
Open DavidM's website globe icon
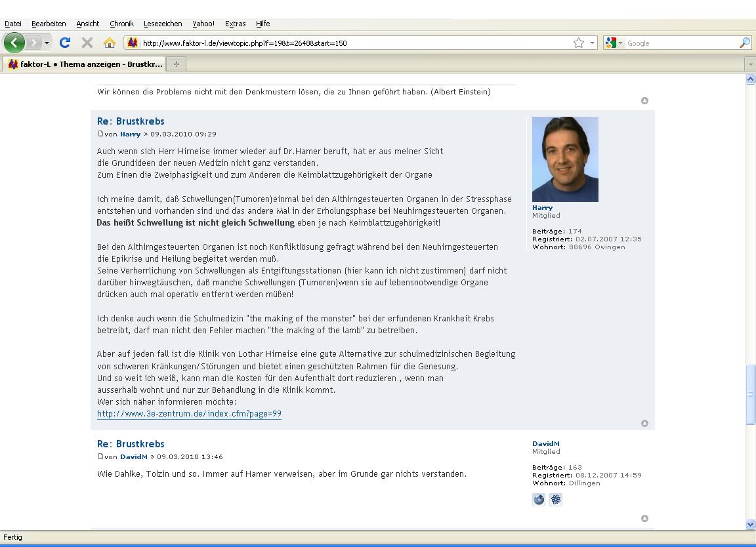pyautogui.click(x=539, y=500)
